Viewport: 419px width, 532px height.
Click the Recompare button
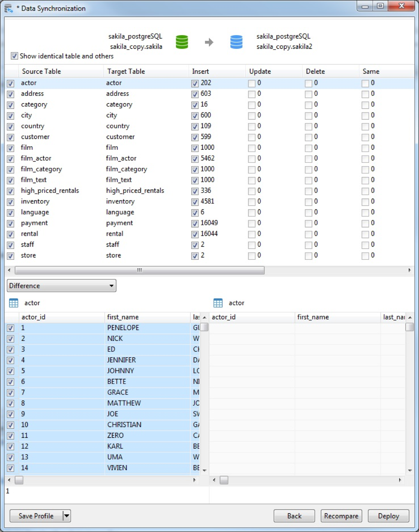click(341, 516)
